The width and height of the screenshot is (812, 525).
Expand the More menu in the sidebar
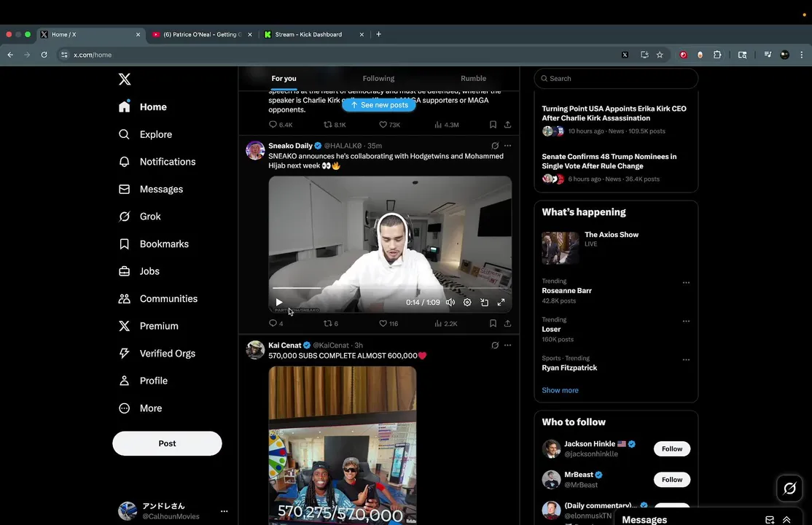[x=140, y=408]
